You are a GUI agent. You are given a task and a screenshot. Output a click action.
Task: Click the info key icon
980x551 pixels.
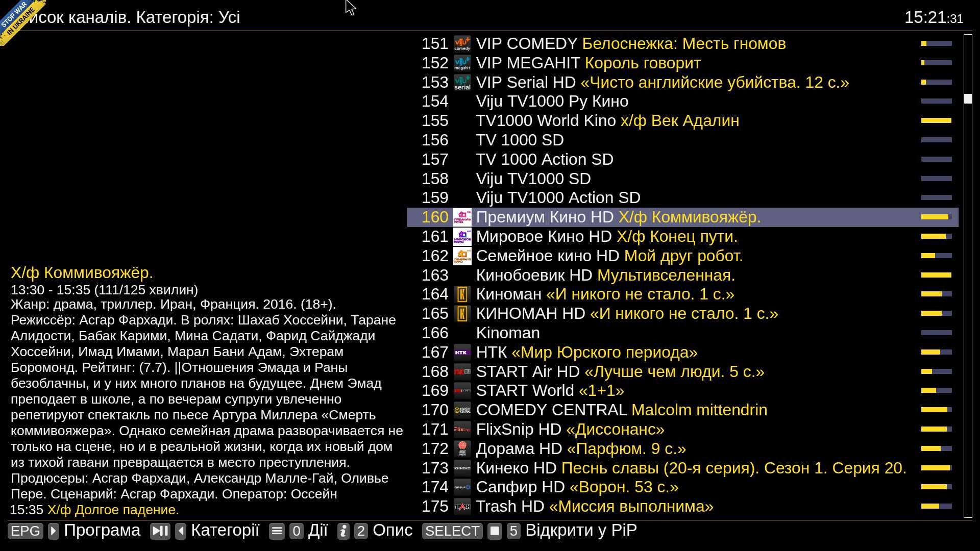(x=344, y=531)
